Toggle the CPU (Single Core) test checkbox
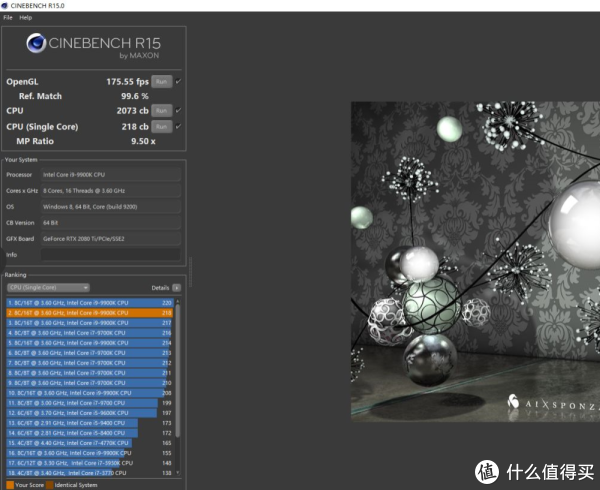Screen dimensions: 600x490 (x=178, y=126)
